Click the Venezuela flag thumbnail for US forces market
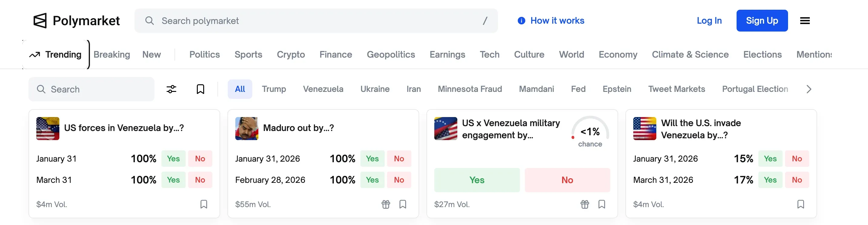The image size is (868, 225). click(48, 128)
